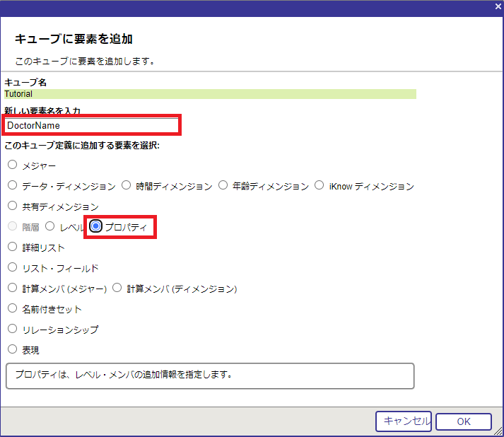Click the new element name input field
Image resolution: width=504 pixels, height=437 pixels.
92,125
